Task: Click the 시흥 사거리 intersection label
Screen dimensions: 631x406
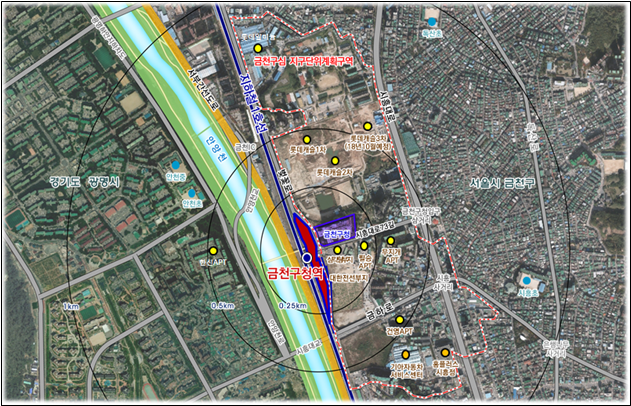Action: tap(443, 282)
